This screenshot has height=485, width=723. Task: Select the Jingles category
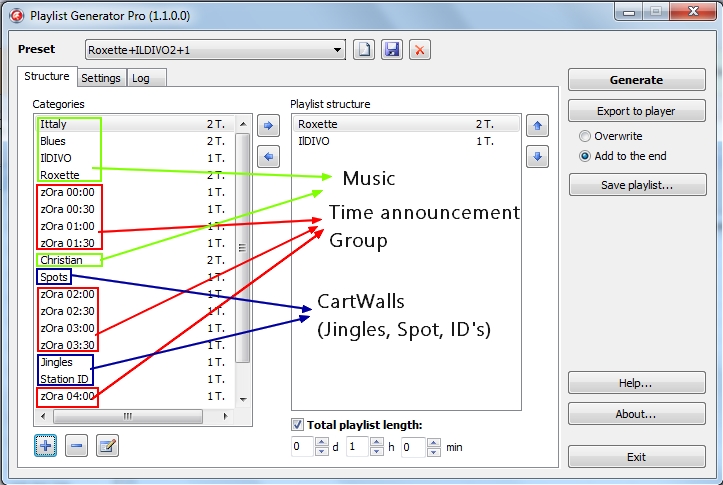(135, 362)
